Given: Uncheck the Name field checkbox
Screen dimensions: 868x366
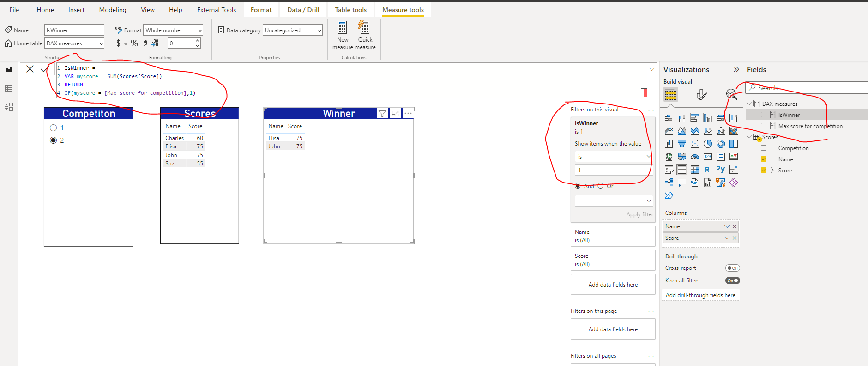Looking at the screenshot, I should coord(764,159).
